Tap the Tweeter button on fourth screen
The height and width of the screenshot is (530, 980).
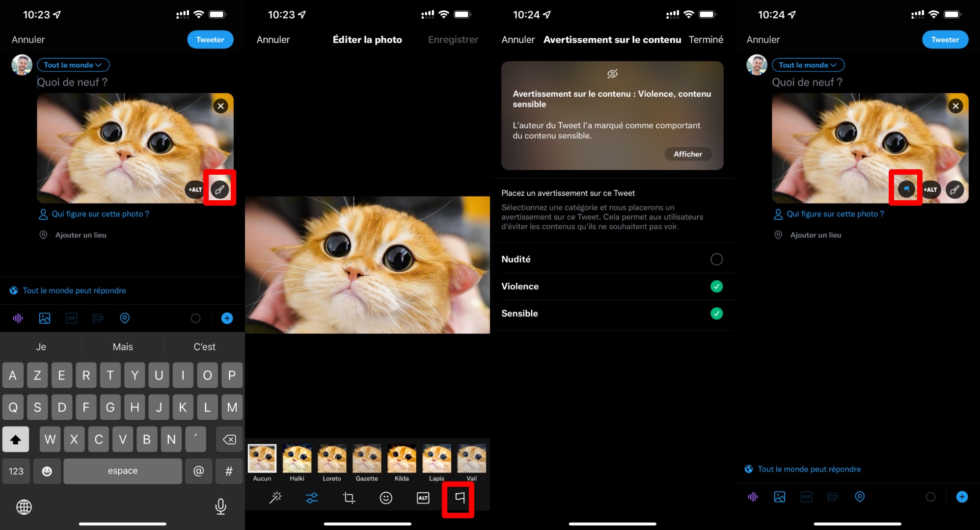(945, 40)
